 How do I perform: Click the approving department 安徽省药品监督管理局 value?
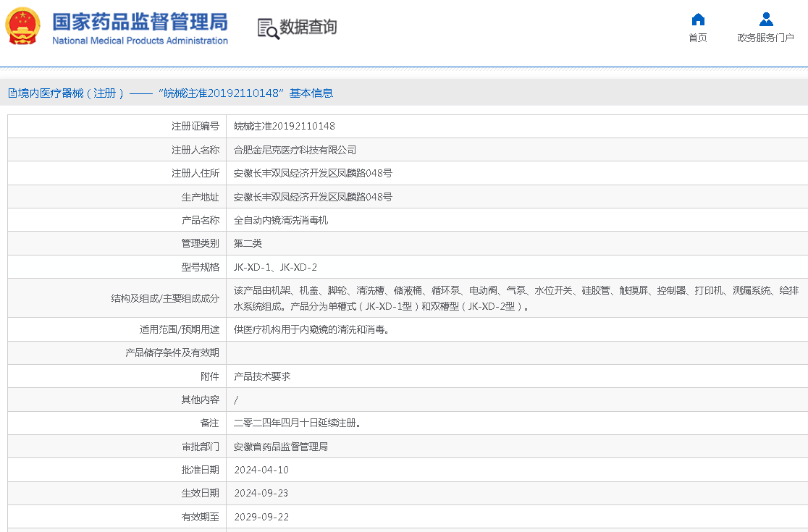click(281, 447)
